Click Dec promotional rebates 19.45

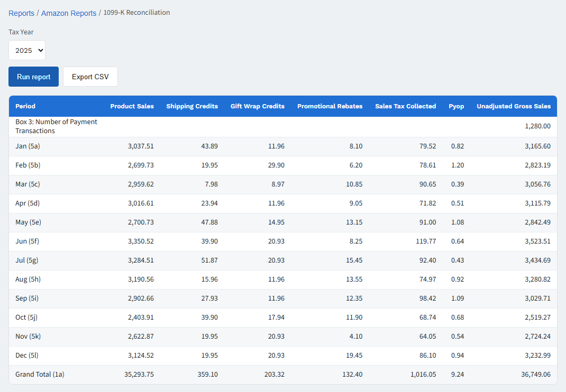[354, 355]
